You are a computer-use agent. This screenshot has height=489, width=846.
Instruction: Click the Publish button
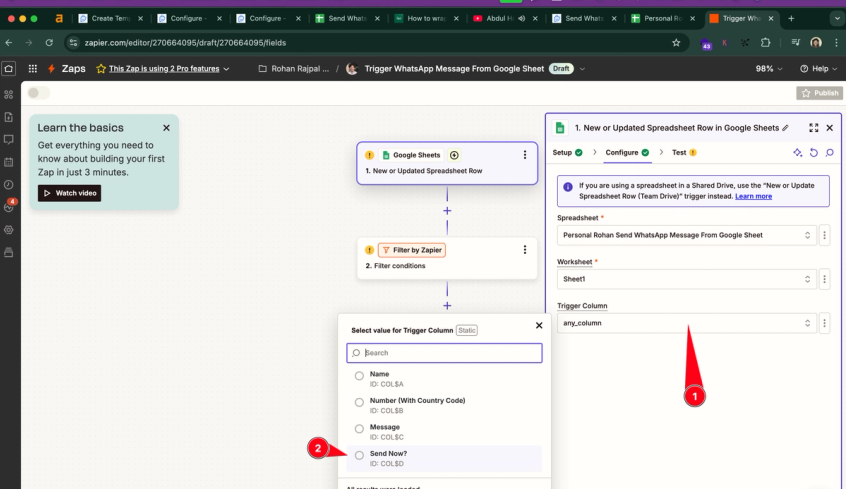click(818, 93)
